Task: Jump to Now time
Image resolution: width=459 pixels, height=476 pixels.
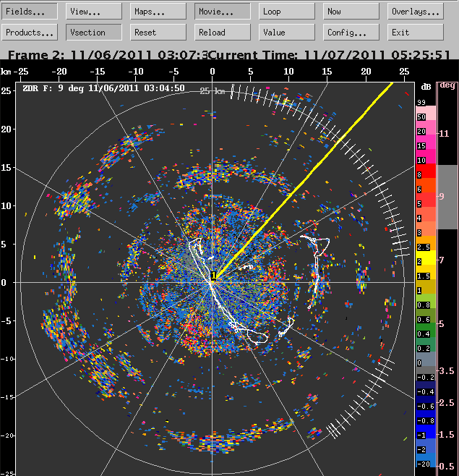Action: (351, 12)
